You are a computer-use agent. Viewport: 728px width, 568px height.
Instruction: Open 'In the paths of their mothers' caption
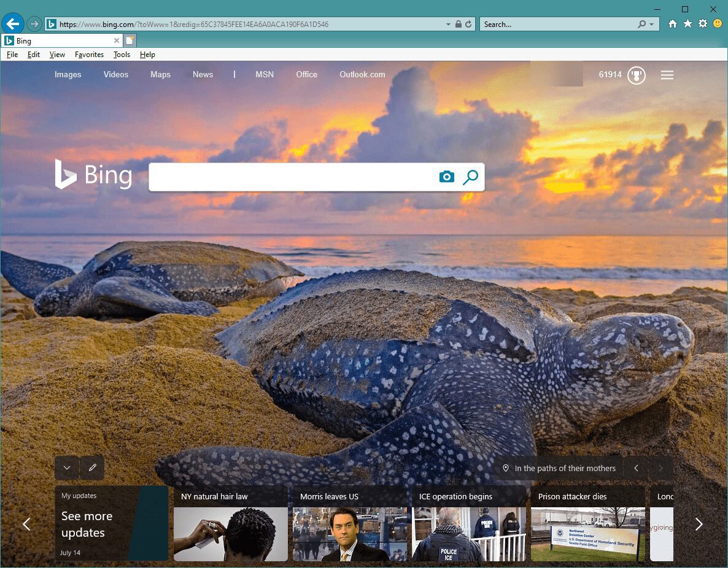(565, 468)
